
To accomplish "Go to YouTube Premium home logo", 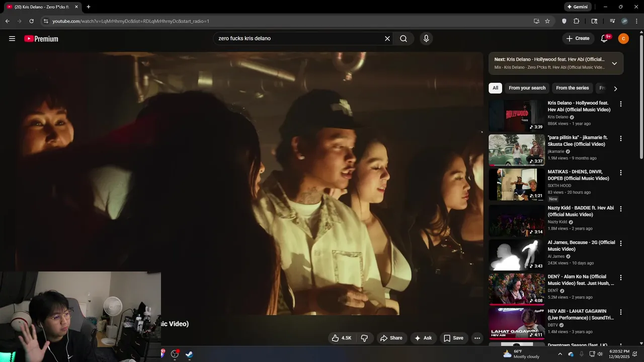I will tap(41, 39).
